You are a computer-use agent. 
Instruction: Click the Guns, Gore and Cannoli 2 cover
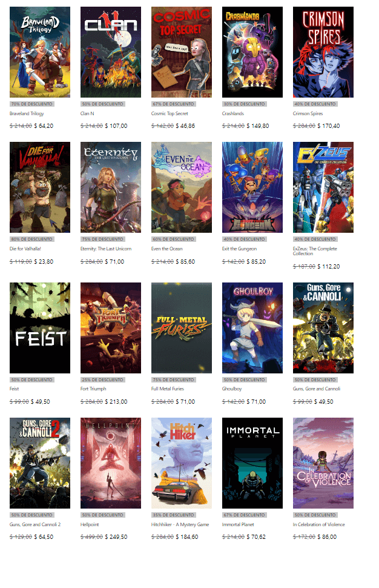click(40, 463)
